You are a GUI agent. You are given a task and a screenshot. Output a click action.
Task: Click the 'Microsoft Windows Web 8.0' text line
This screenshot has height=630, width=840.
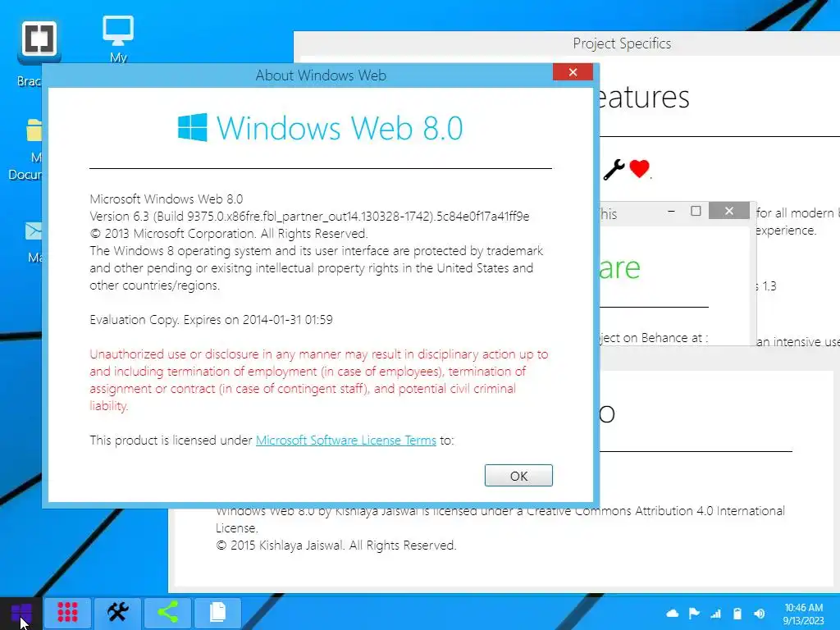pos(166,199)
